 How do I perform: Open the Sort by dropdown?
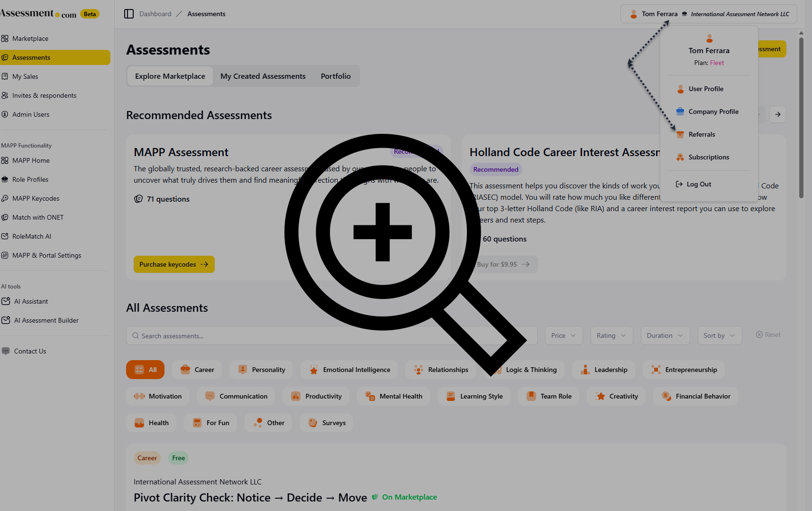tap(720, 335)
